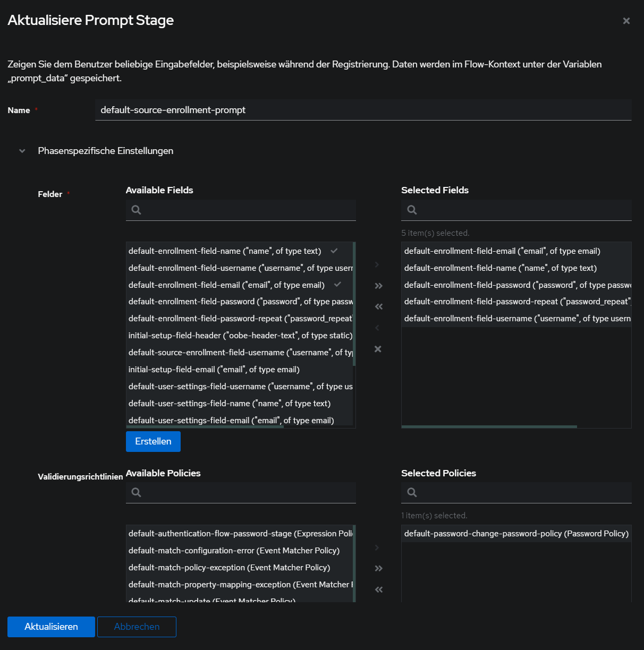Select default-enrollment-field-name in Available Fields
644x650 pixels.
pyautogui.click(x=224, y=251)
